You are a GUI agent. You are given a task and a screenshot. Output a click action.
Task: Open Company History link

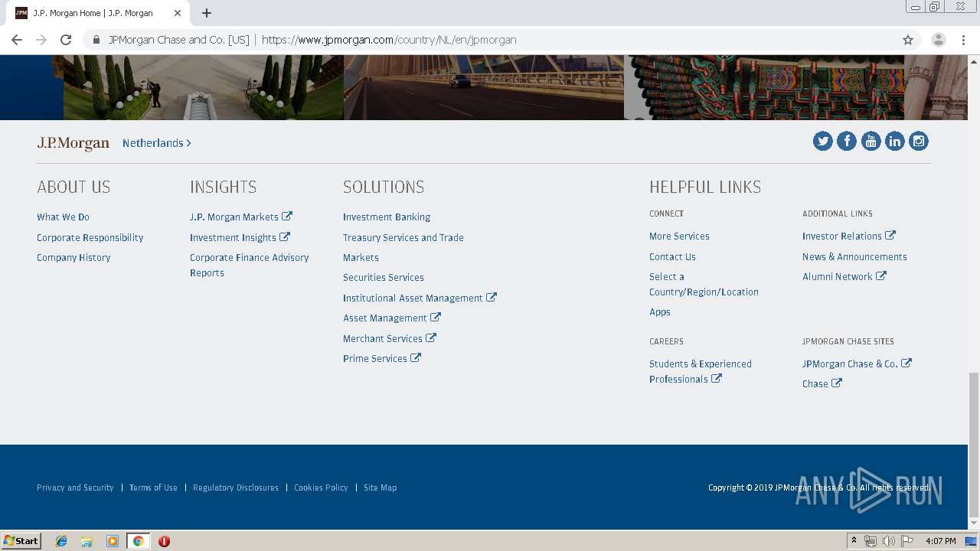pyautogui.click(x=73, y=258)
